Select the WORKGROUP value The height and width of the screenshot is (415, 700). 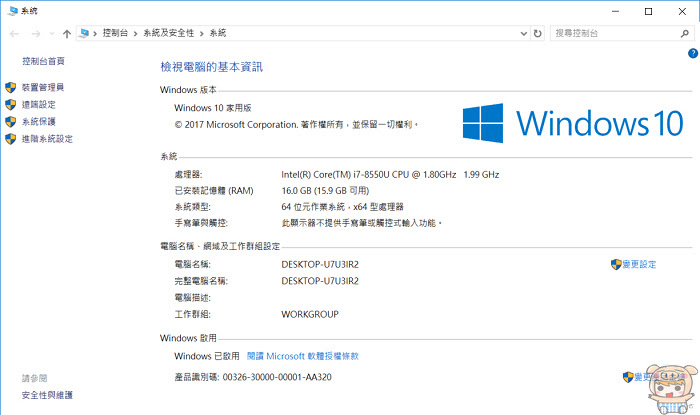[x=310, y=314]
